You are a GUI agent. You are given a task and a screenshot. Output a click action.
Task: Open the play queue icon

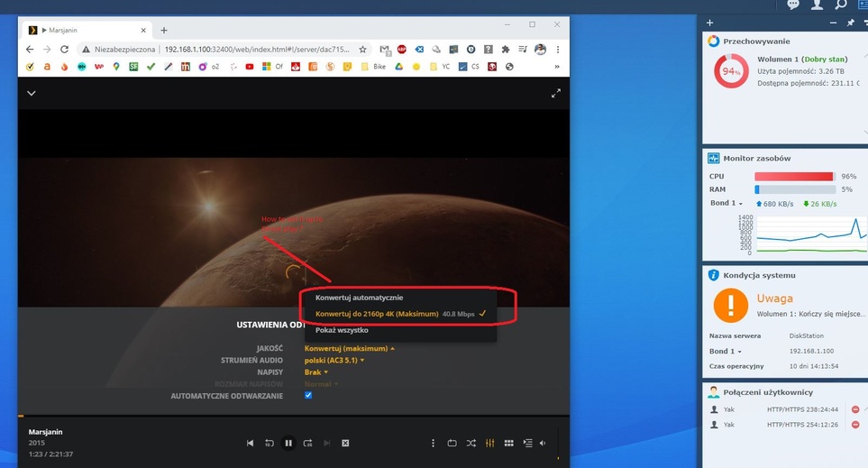tap(527, 443)
